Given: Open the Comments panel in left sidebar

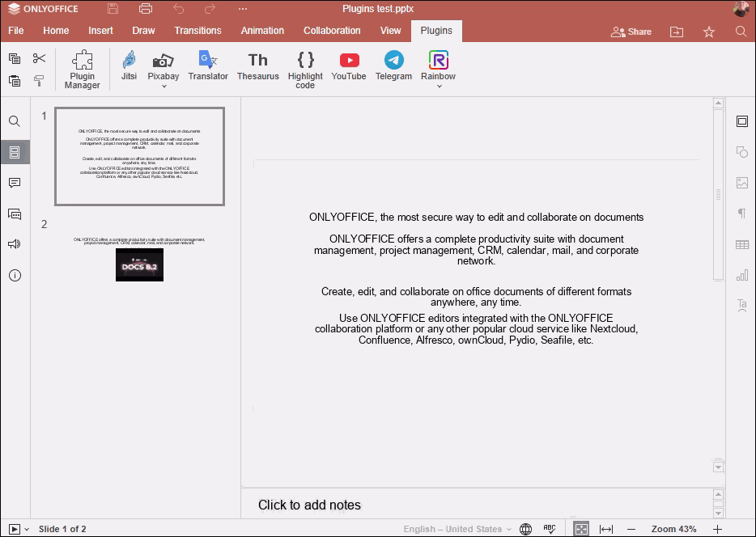Looking at the screenshot, I should point(15,183).
